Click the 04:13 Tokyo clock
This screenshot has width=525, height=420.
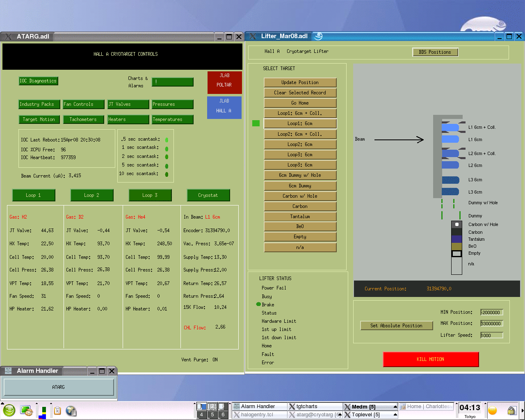point(470,410)
